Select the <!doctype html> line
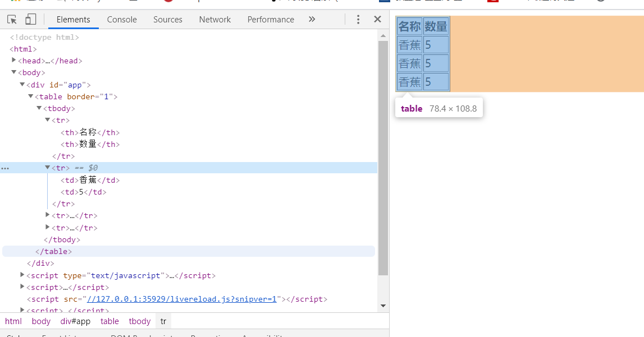Screen dimensions: 644x337 click(x=44, y=38)
